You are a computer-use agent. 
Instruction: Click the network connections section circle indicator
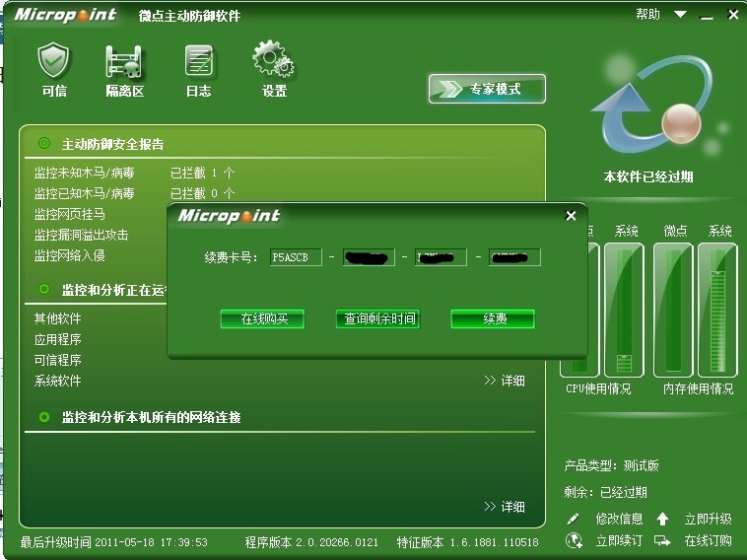[x=44, y=417]
